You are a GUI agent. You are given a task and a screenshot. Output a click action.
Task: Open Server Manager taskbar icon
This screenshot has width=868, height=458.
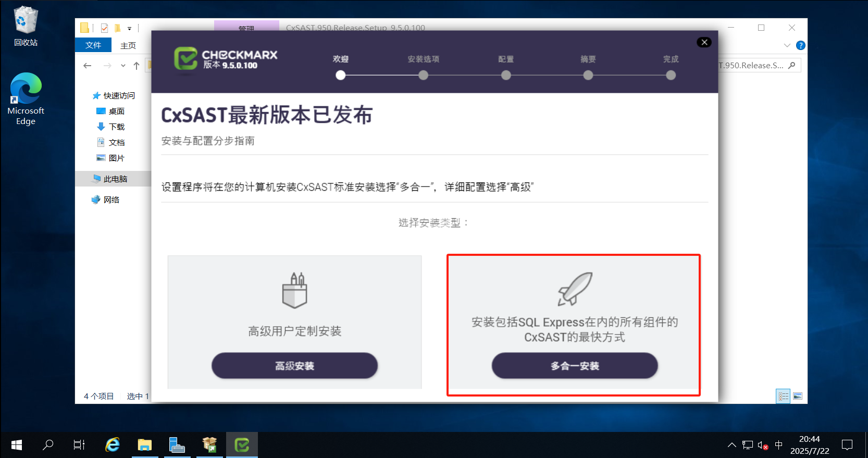(177, 445)
